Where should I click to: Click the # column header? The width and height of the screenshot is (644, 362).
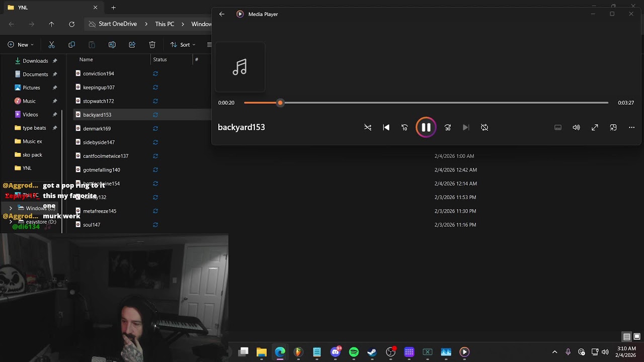(x=197, y=59)
